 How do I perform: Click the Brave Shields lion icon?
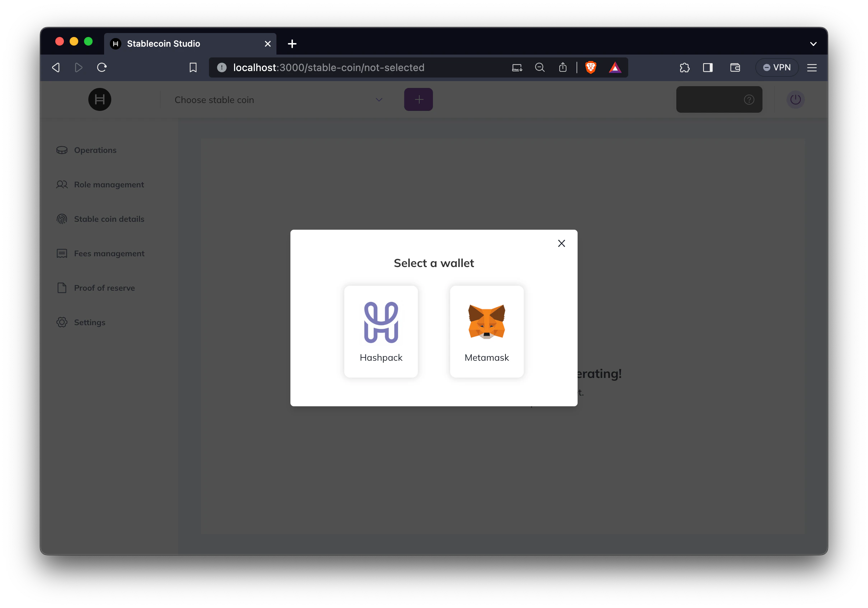coord(591,67)
